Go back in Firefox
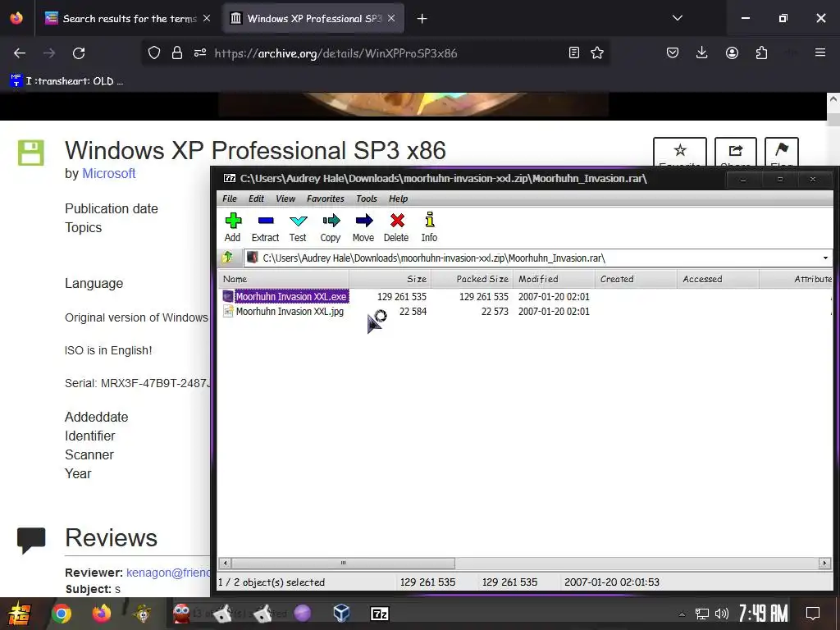This screenshot has width=840, height=630. (20, 53)
